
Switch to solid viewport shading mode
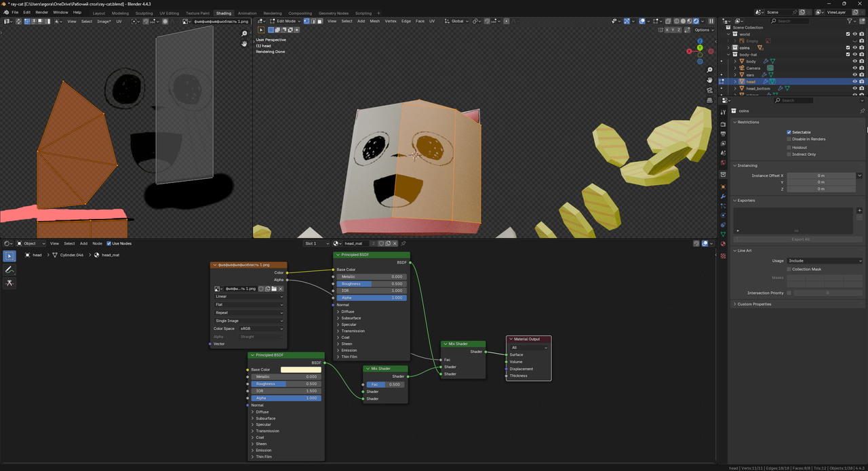[x=683, y=21]
